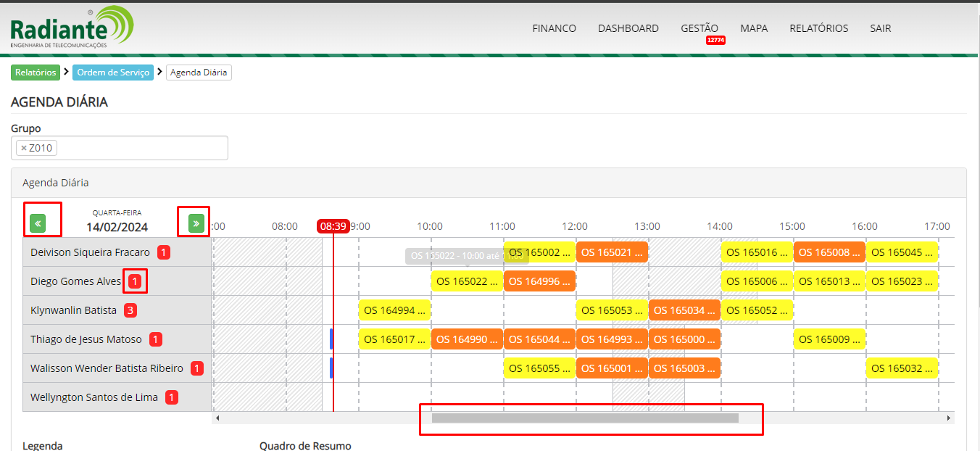Click Radiante logo in header
Image resolution: width=980 pixels, height=451 pixels.
72,28
